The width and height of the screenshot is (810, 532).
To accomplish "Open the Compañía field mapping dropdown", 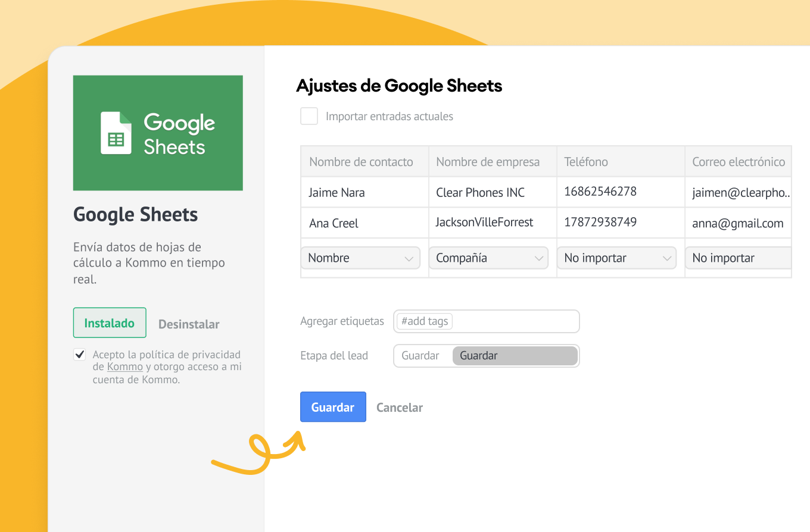I will (x=488, y=258).
